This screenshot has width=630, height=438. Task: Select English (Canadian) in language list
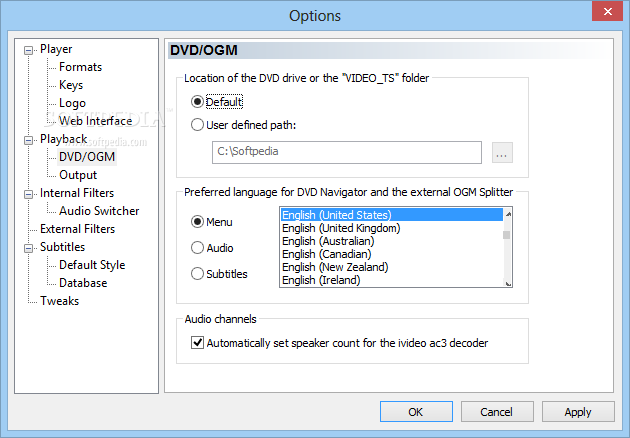coord(392,254)
